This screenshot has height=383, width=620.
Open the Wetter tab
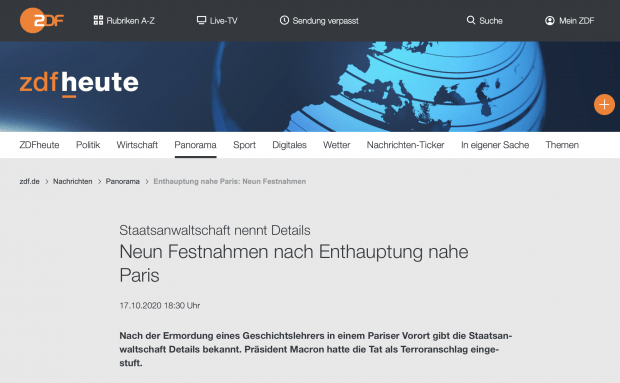[336, 145]
